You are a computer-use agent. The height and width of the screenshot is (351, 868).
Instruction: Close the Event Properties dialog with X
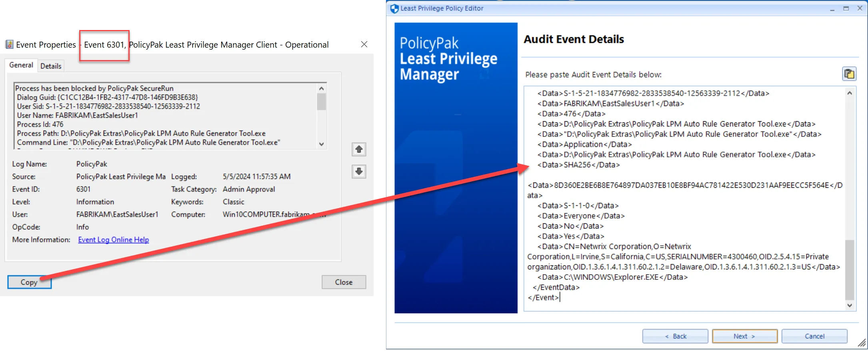click(x=364, y=44)
